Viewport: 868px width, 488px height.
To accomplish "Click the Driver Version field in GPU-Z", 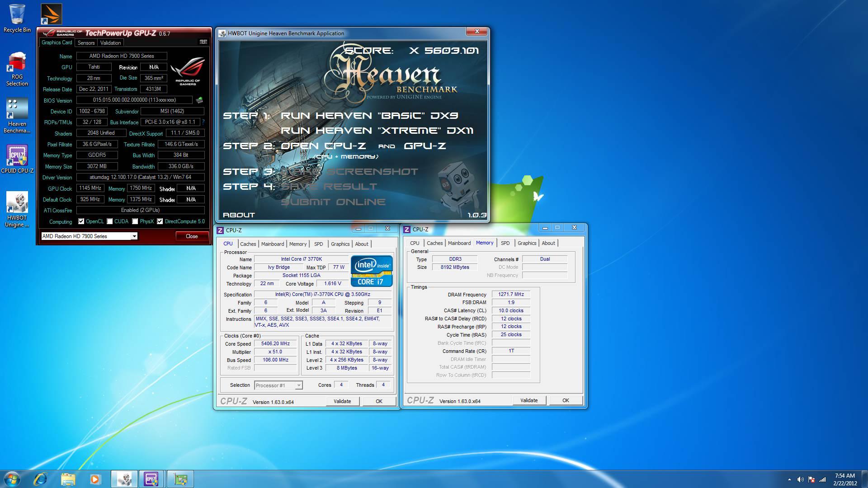I will (x=140, y=177).
